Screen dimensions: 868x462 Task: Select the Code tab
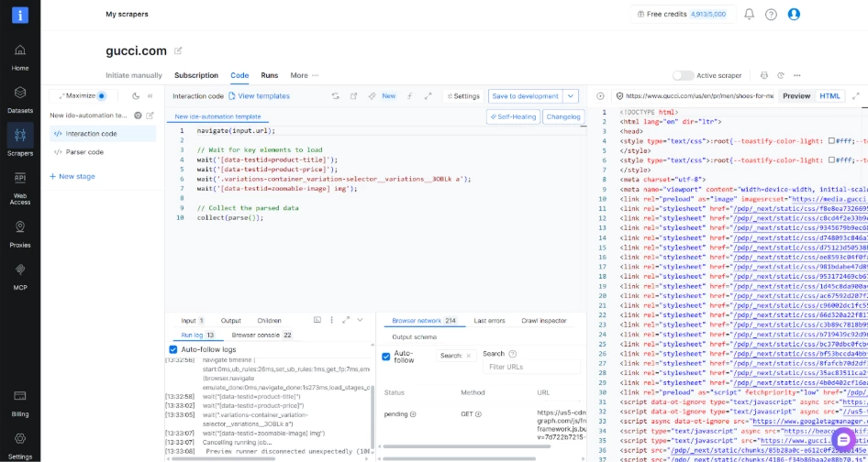tap(239, 75)
